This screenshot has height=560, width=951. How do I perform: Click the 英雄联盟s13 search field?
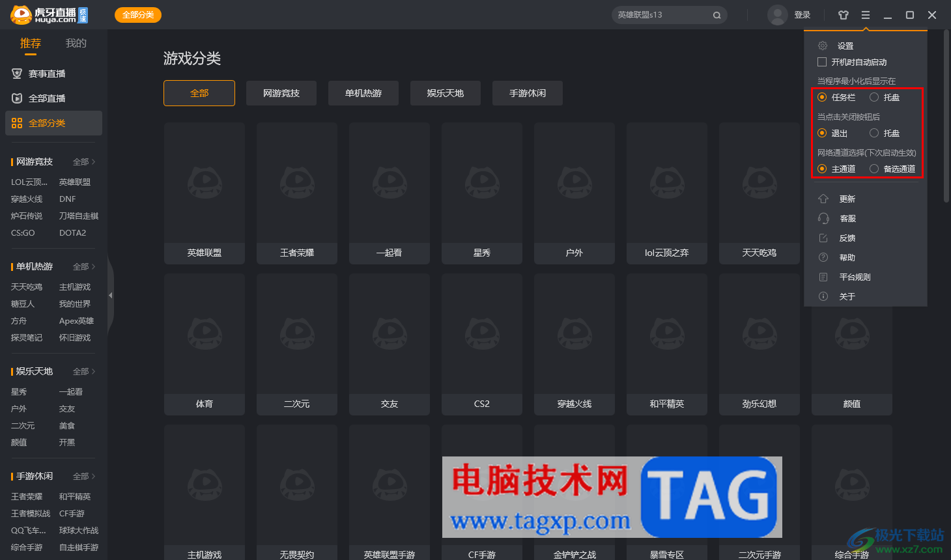670,15
